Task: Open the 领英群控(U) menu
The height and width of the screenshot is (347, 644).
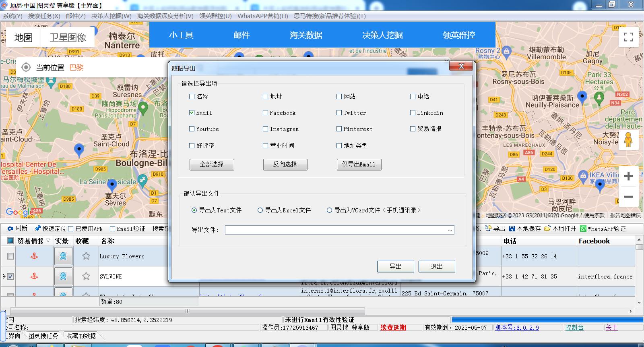Action: [x=215, y=16]
